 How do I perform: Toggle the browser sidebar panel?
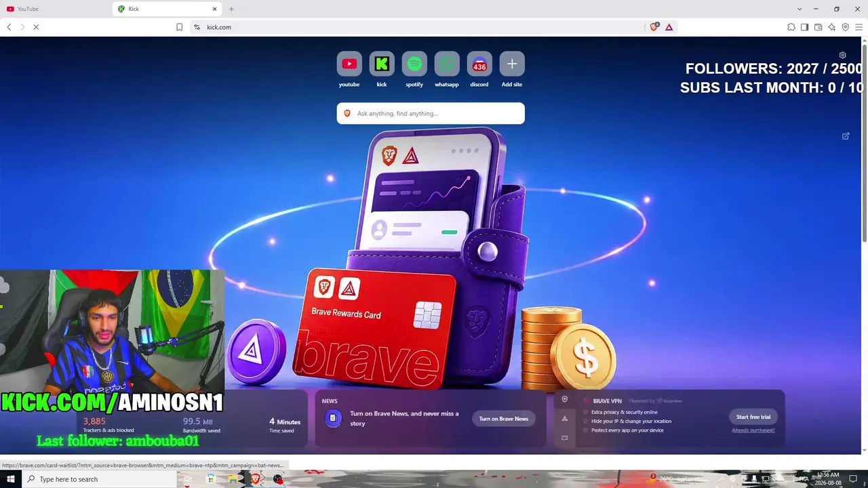[804, 27]
